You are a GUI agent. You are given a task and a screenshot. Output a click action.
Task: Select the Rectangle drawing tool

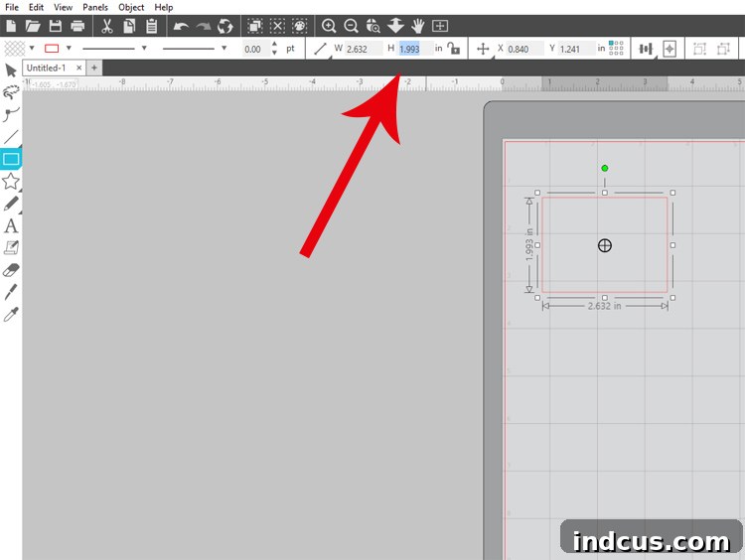pos(11,159)
